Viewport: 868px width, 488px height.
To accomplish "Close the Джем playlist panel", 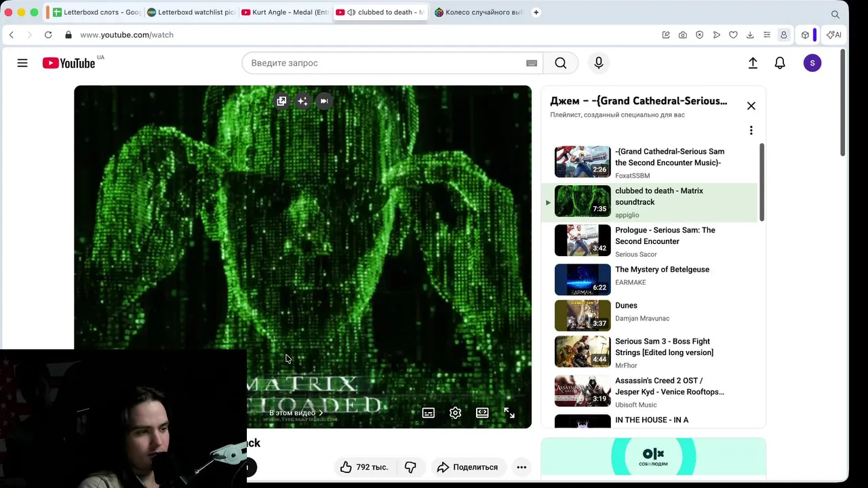I will pyautogui.click(x=751, y=106).
